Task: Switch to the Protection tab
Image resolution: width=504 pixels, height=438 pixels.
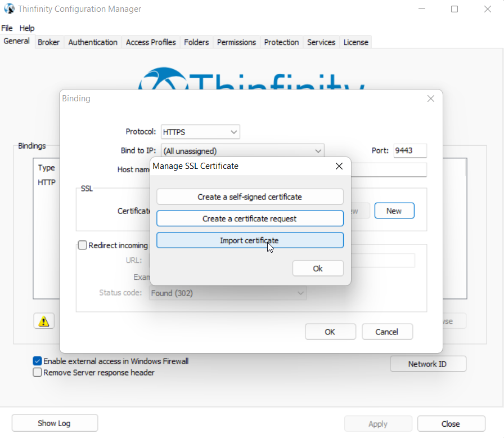Action: point(281,42)
